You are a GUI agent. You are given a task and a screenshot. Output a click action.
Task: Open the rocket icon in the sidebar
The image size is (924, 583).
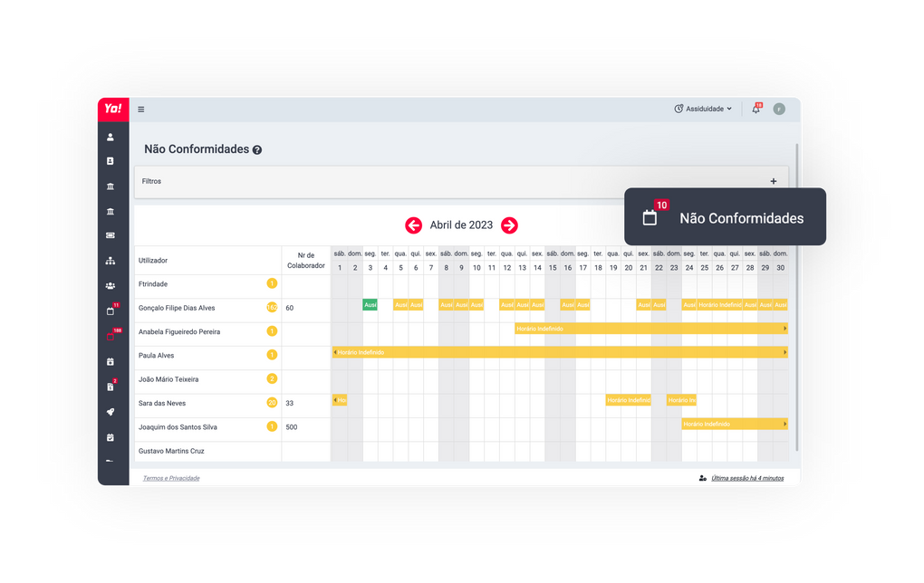tap(111, 412)
